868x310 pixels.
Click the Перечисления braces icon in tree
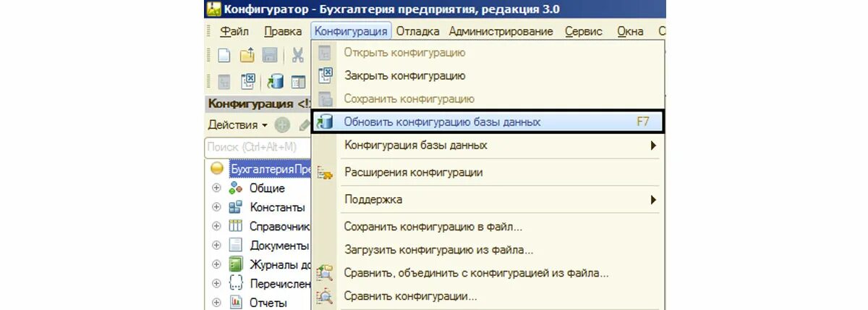click(x=236, y=283)
